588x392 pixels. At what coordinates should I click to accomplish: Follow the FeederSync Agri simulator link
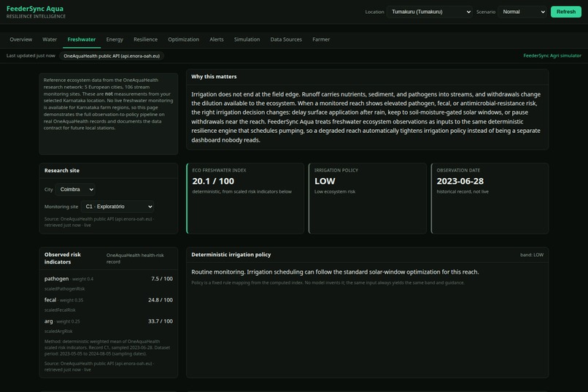pyautogui.click(x=552, y=55)
